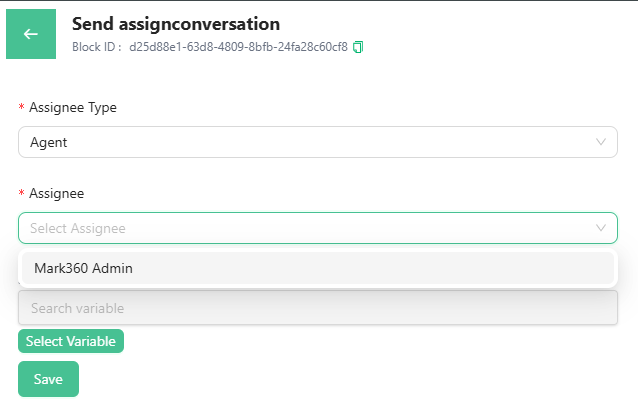Click the Assignee Type field label
The width and height of the screenshot is (638, 417).
73,107
